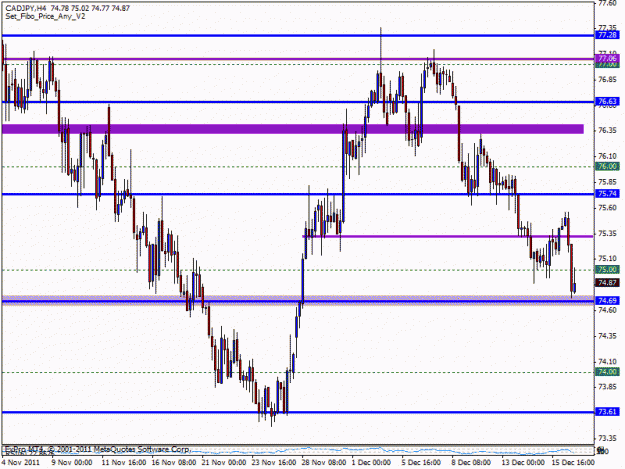Click the 77.60 price axis label
This screenshot has width=625, height=469.
[607, 4]
